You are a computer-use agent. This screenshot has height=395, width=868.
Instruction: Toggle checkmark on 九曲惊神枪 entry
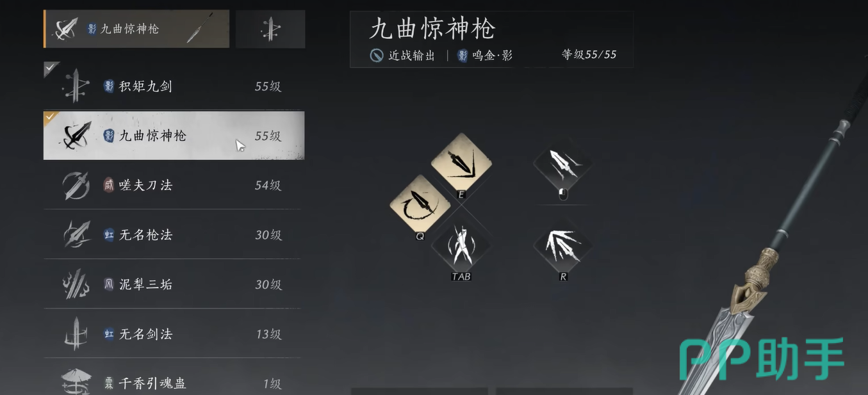[51, 118]
